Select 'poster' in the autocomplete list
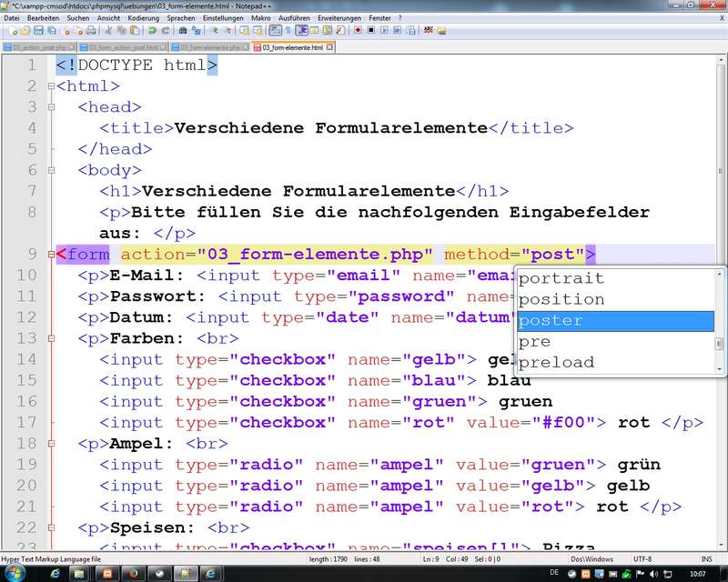 [615, 320]
